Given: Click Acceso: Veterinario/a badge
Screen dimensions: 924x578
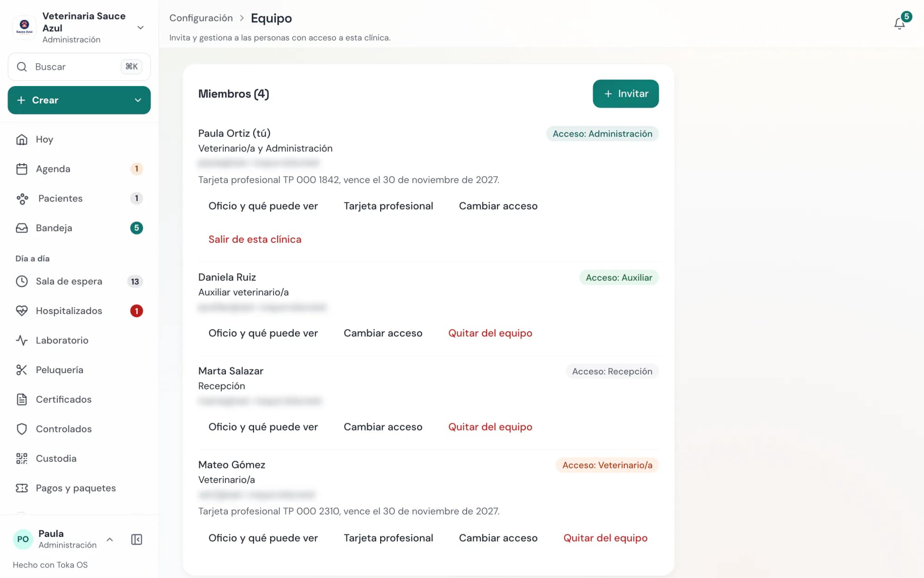Looking at the screenshot, I should [x=607, y=465].
